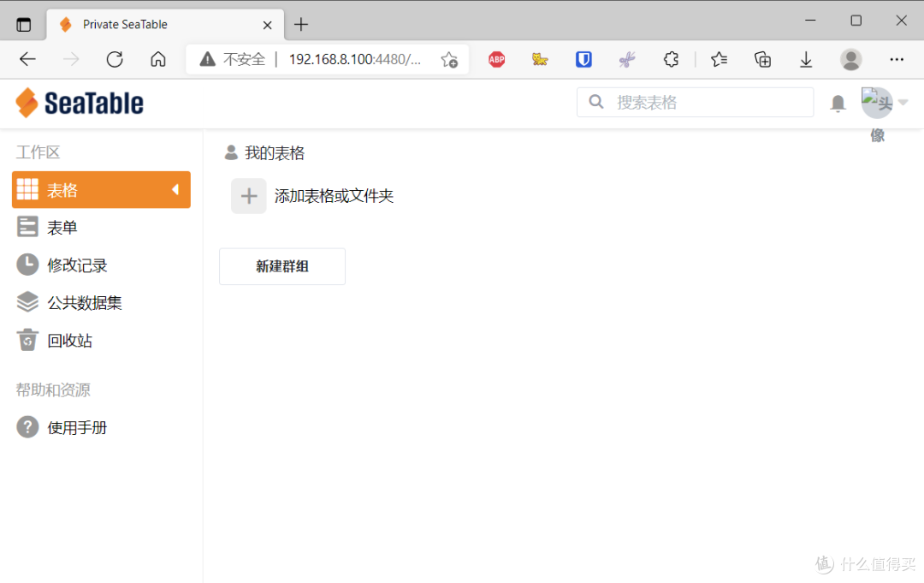Click the 我的表格 header
The height and width of the screenshot is (583, 924).
point(274,153)
